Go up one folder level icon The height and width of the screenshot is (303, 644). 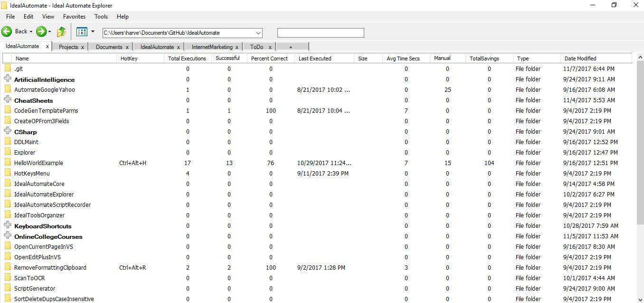(x=61, y=32)
